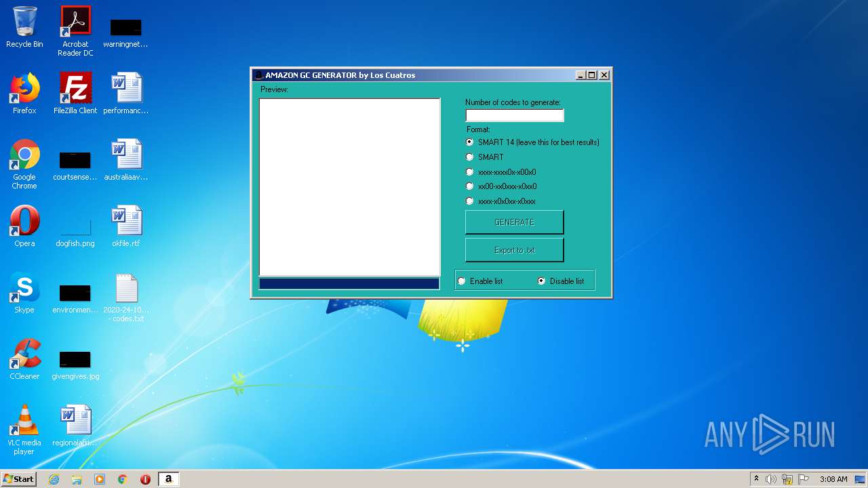Select the Google Chrome desktop shortcut

(x=24, y=165)
